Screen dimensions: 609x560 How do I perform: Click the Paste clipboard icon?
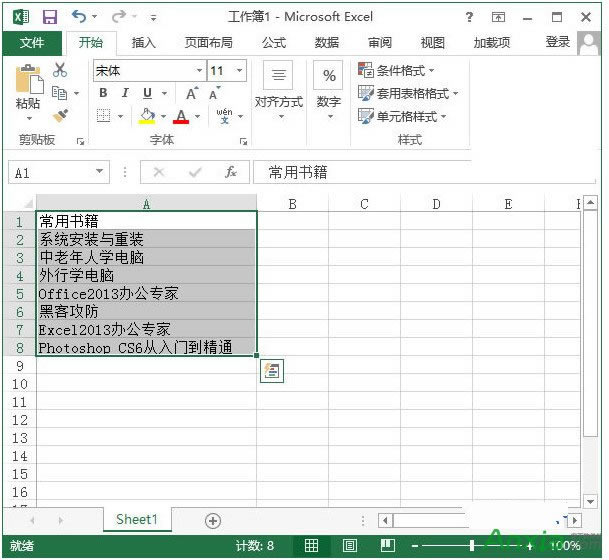(x=28, y=88)
